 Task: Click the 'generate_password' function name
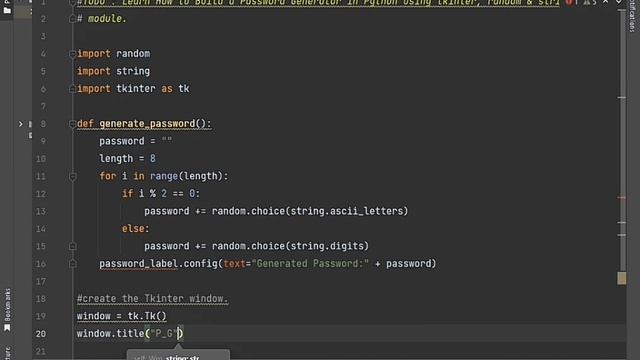point(147,124)
